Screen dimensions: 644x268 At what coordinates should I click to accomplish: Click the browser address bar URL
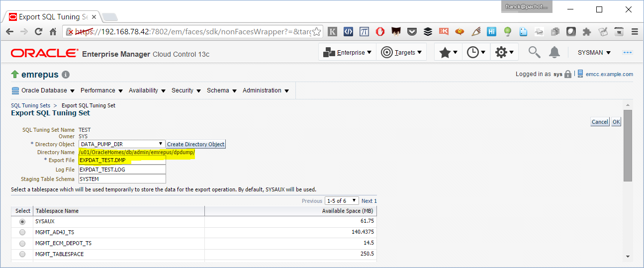pyautogui.click(x=194, y=31)
